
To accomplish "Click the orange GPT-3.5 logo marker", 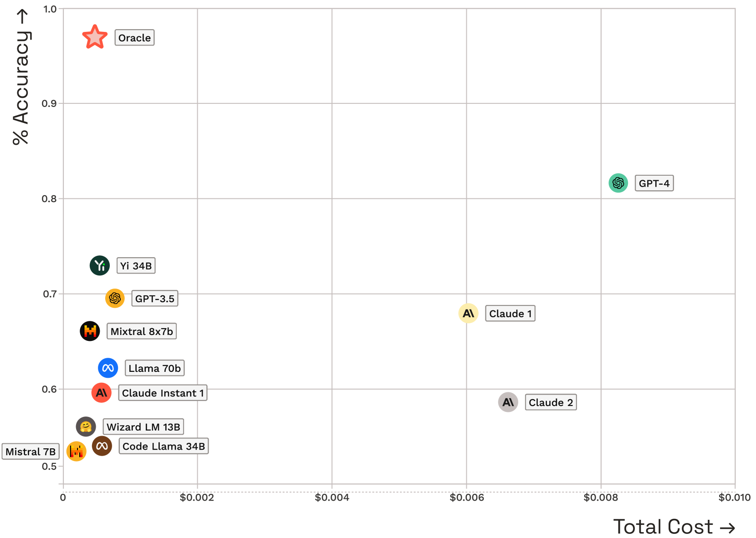I will click(x=115, y=298).
